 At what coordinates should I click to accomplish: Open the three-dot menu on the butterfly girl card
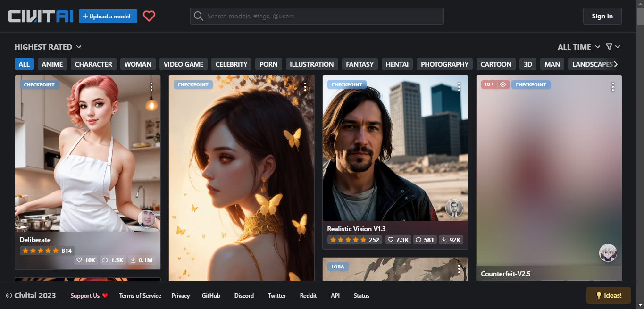click(305, 86)
